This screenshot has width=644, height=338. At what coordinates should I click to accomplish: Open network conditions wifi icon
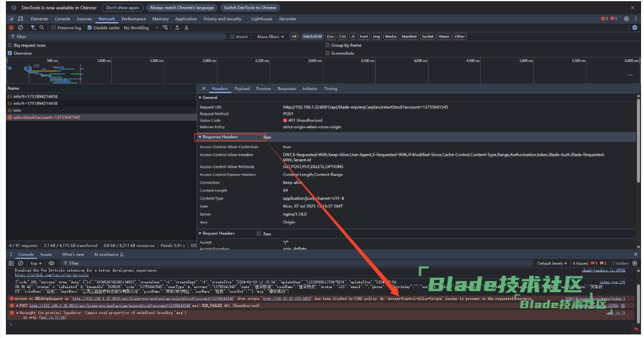(165, 28)
